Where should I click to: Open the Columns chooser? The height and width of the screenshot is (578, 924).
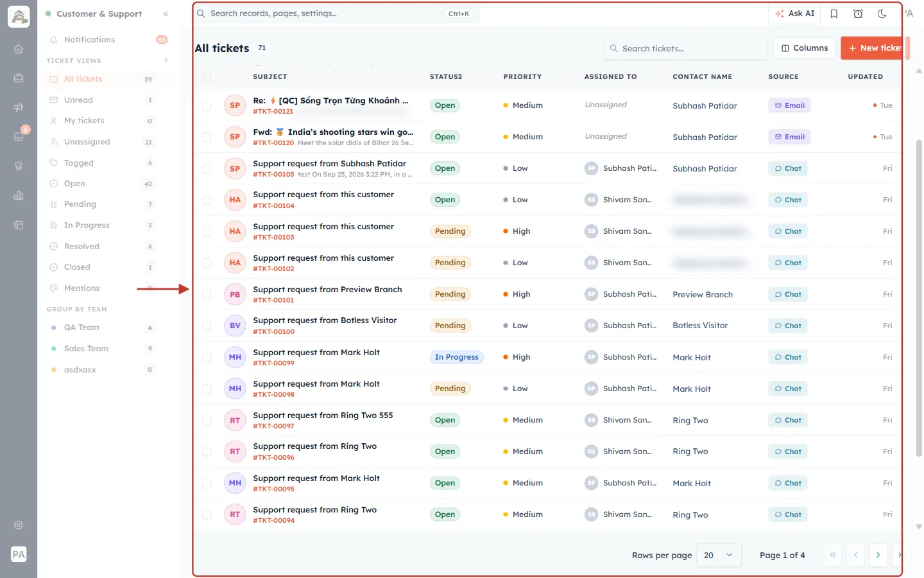(805, 48)
